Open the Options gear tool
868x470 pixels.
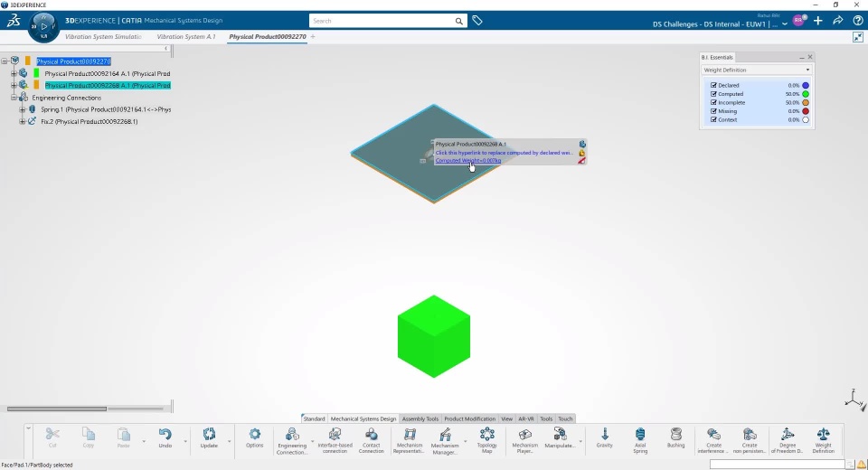pyautogui.click(x=255, y=437)
